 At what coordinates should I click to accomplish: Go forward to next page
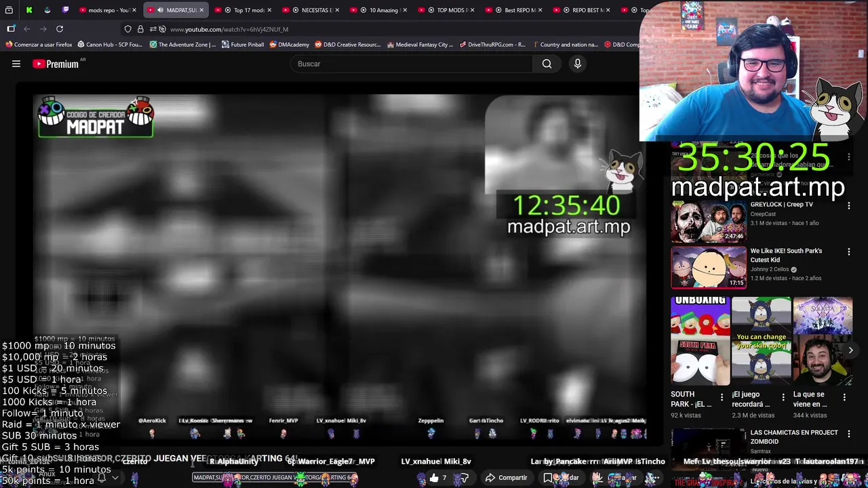tap(43, 29)
